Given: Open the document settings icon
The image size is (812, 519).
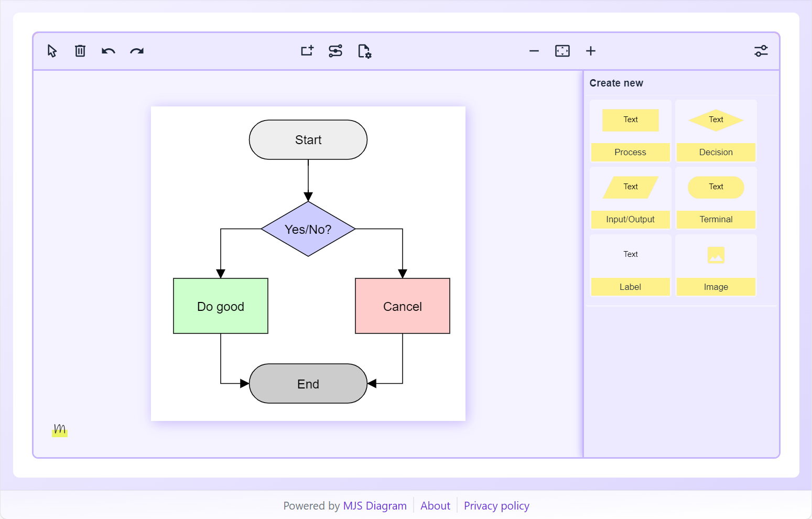Looking at the screenshot, I should click(364, 51).
